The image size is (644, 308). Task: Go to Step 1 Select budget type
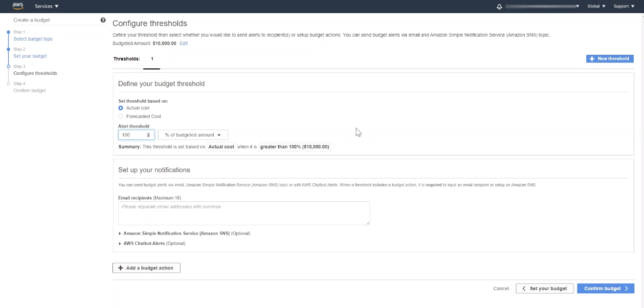tap(33, 39)
